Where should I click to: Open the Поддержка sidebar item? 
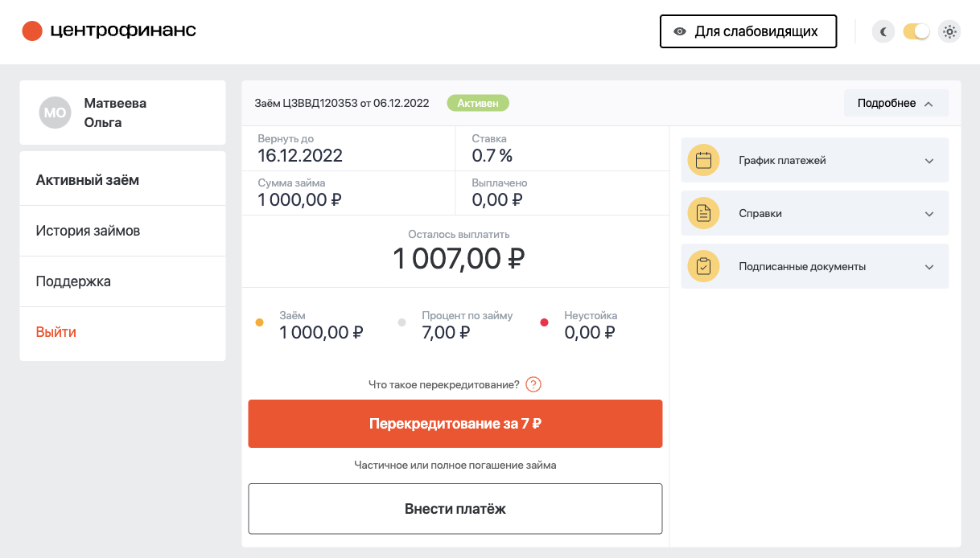coord(73,281)
